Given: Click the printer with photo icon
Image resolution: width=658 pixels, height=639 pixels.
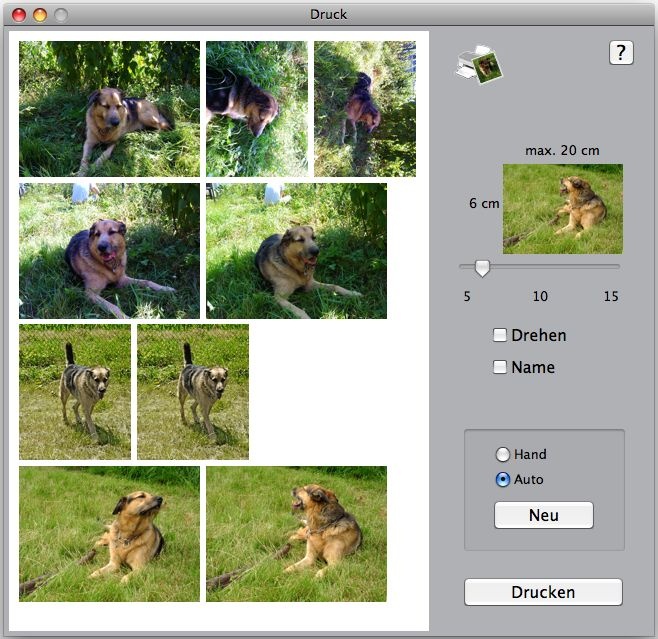Looking at the screenshot, I should coord(478,65).
